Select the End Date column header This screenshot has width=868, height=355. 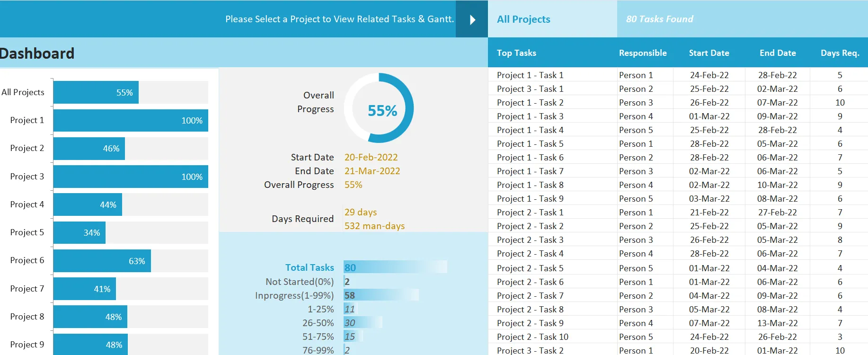[x=778, y=53]
